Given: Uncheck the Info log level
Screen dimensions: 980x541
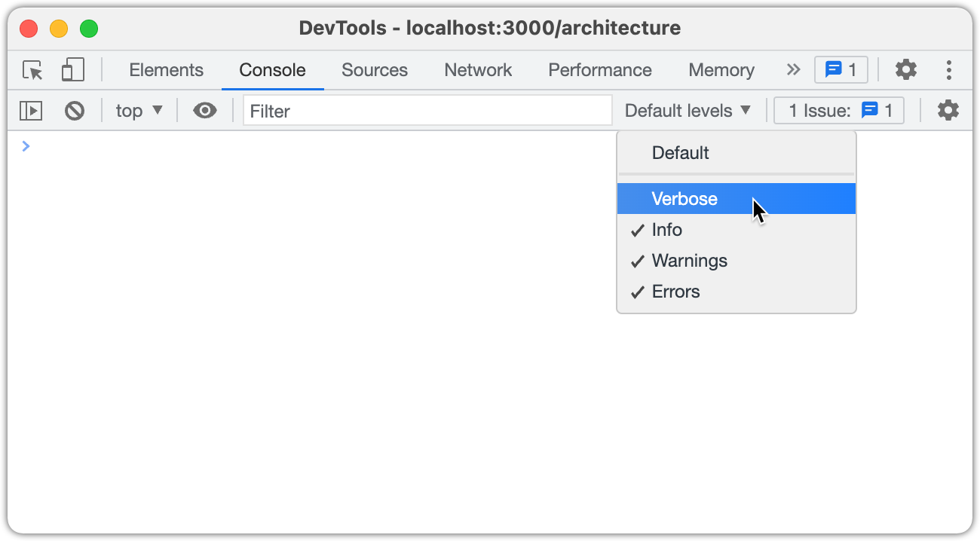Looking at the screenshot, I should [x=667, y=230].
